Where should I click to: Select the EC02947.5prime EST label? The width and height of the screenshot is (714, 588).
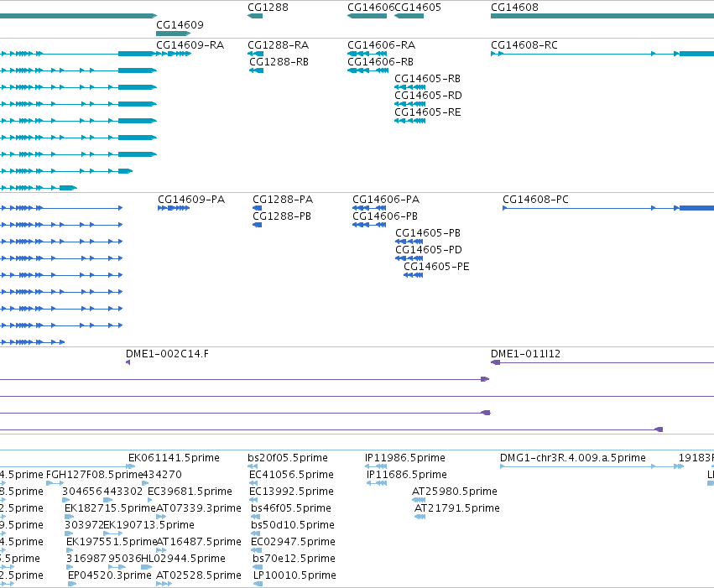(x=294, y=542)
